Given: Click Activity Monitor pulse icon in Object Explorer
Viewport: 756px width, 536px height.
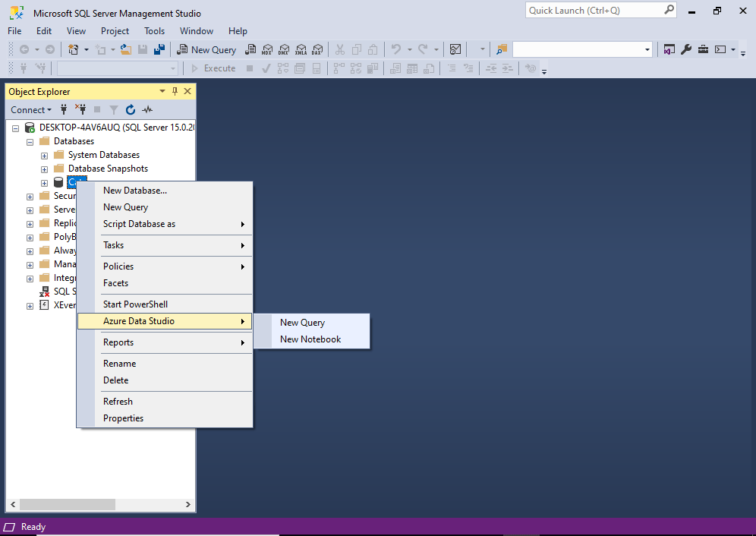Looking at the screenshot, I should coord(147,110).
